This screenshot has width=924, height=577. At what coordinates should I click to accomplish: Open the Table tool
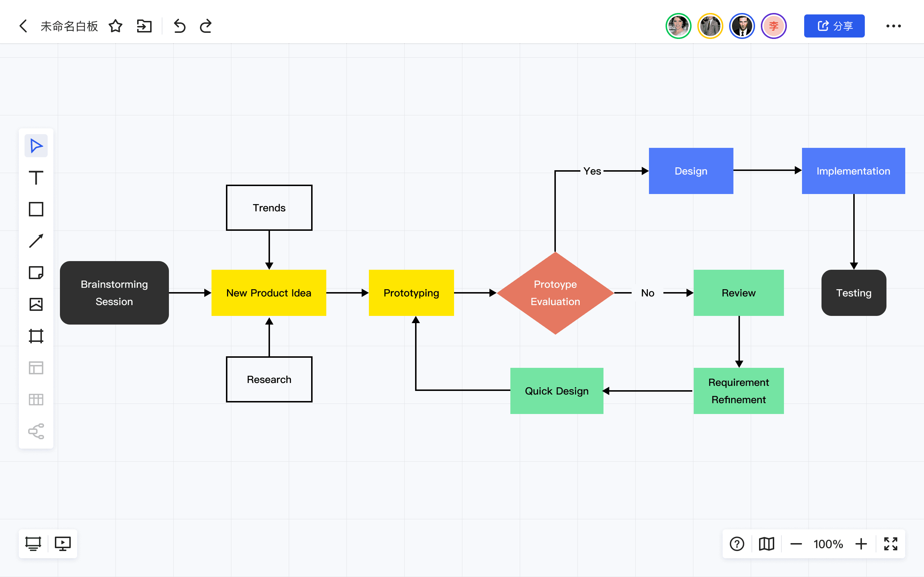pos(36,400)
